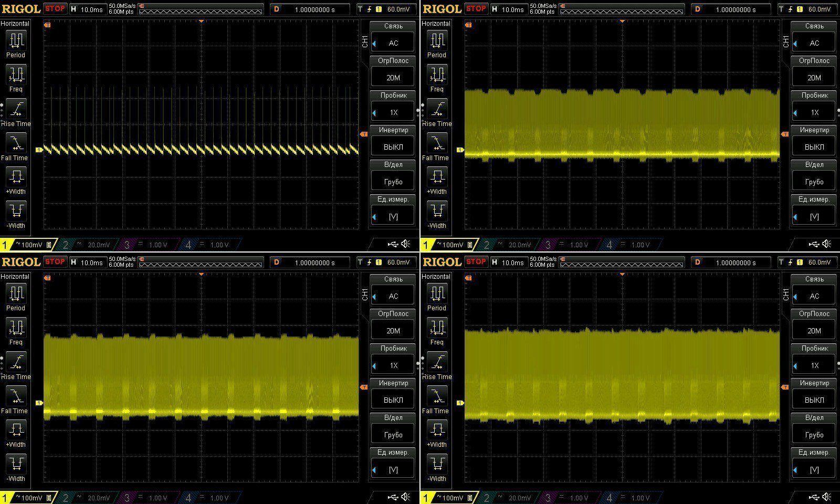Toggle the ОгрПолос 20M bandwidth limit in the top-right scope
840x504 pixels.
coord(814,77)
